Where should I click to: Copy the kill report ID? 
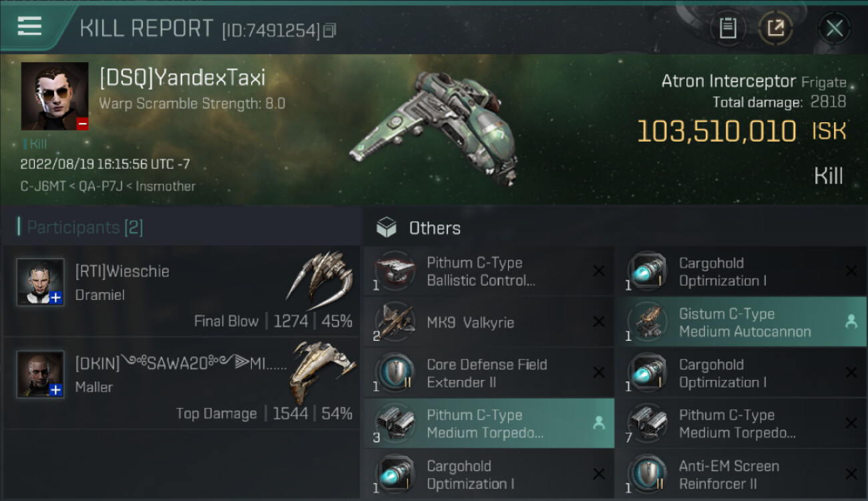point(329,31)
